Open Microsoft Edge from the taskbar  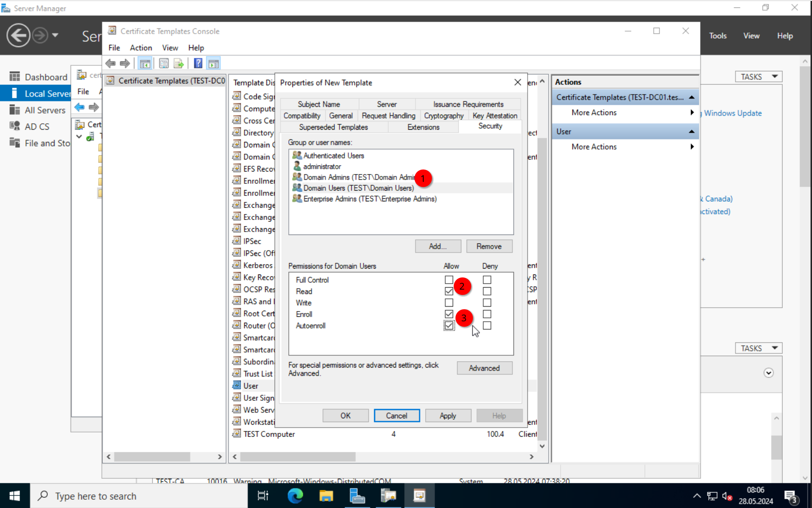pos(295,496)
